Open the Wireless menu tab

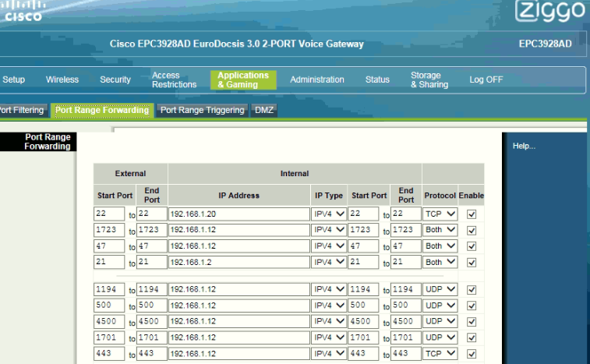pyautogui.click(x=62, y=80)
